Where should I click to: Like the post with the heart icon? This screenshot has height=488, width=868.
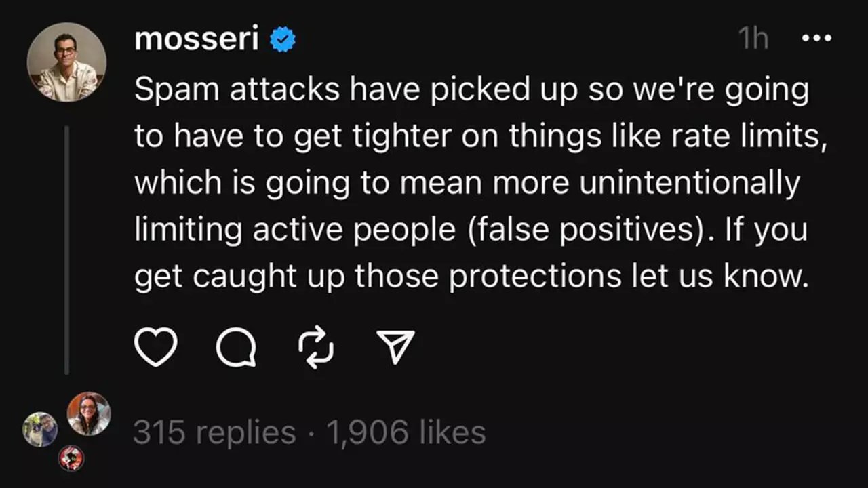click(155, 348)
